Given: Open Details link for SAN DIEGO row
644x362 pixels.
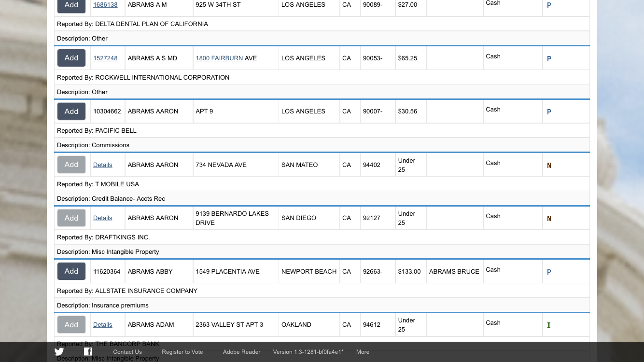Looking at the screenshot, I should point(103,218).
